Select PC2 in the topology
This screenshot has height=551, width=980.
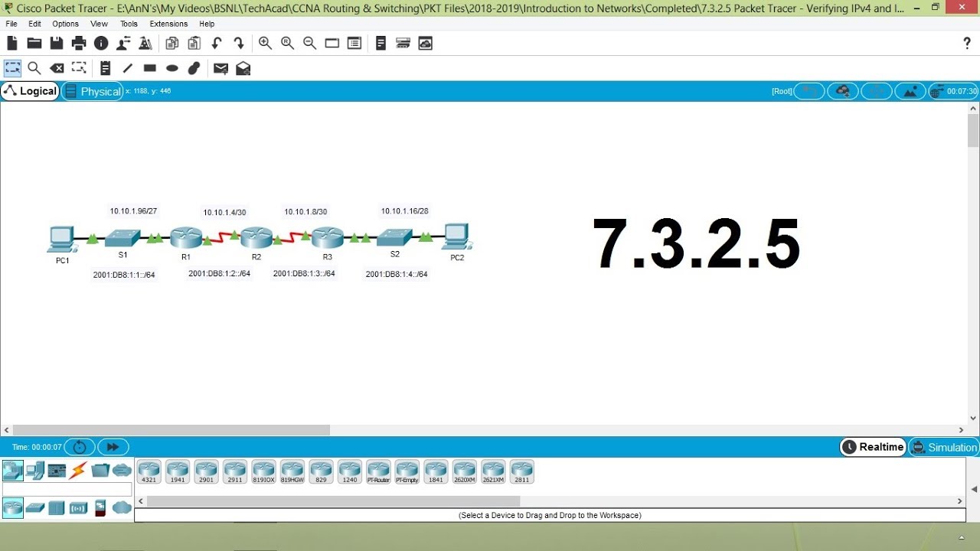457,237
